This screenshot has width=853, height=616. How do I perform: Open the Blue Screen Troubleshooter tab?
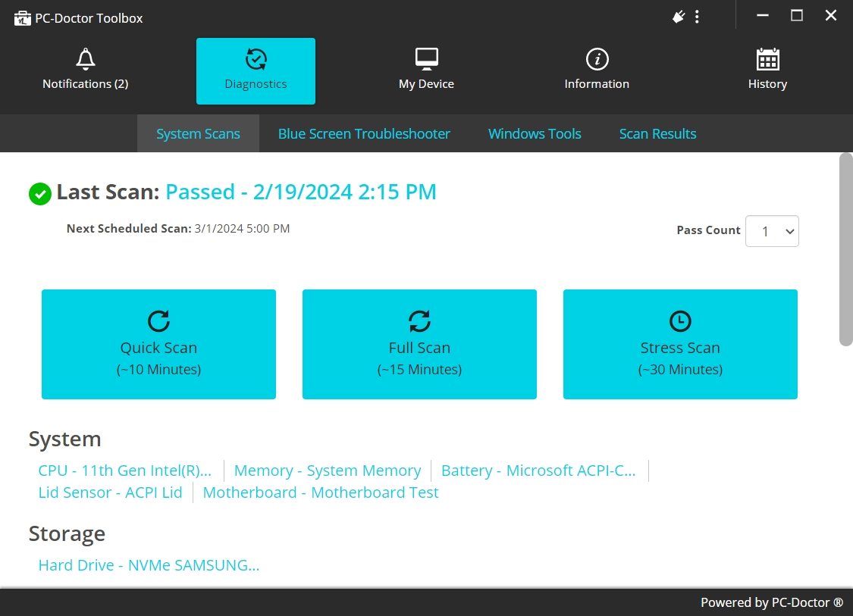point(364,133)
